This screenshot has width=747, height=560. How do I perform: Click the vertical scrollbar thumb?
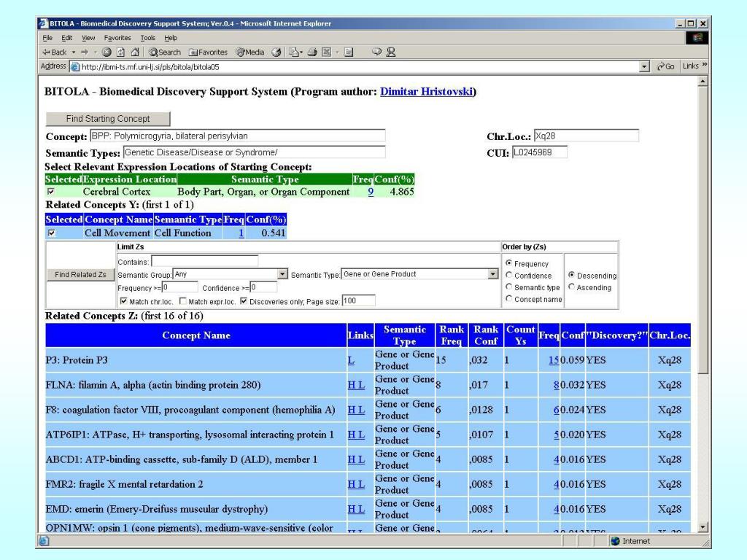point(703,230)
